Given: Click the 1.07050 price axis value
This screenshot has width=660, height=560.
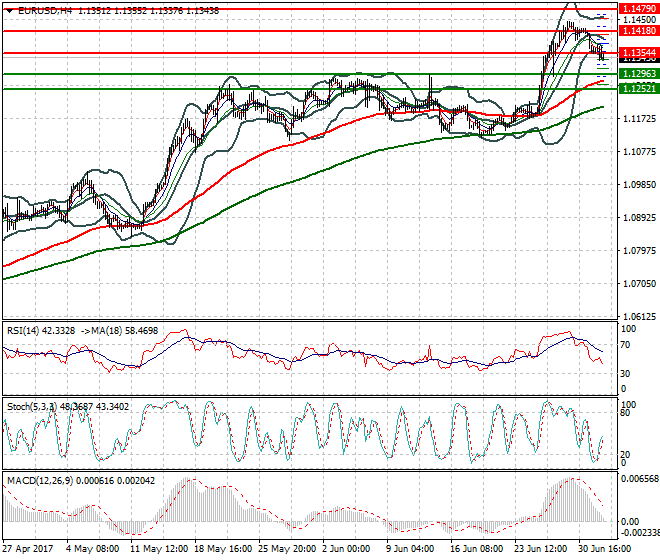Looking at the screenshot, I should click(x=639, y=284).
